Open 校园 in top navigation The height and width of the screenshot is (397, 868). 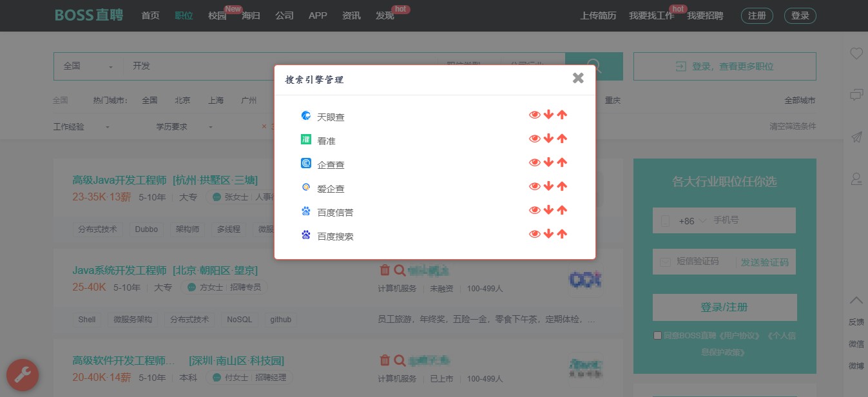[217, 15]
